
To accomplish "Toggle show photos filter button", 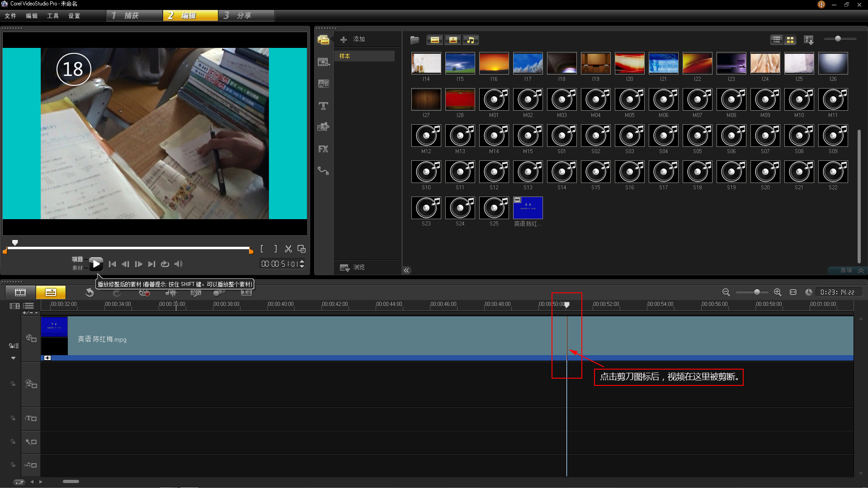I will tap(453, 40).
